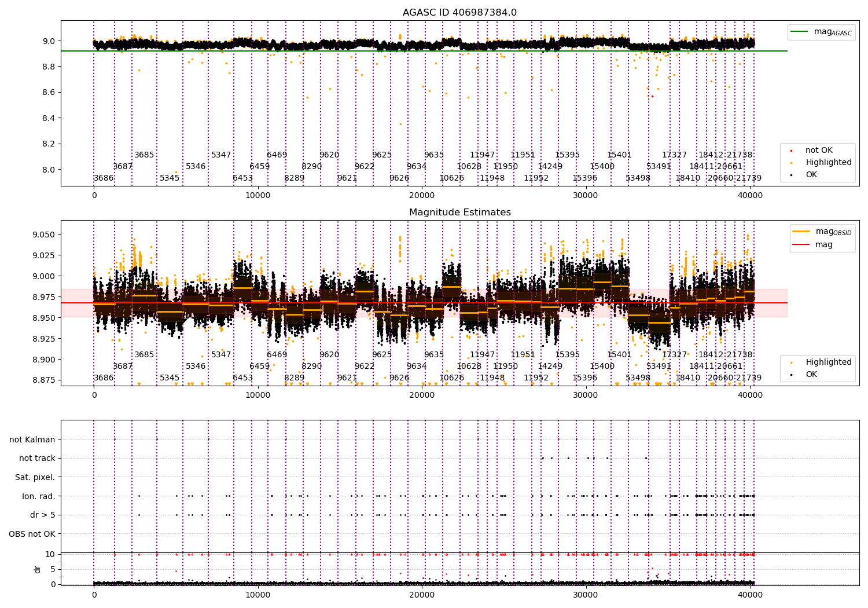868x608 pixels.
Task: Click the 'dr' y-axis label
Action: pos(38,569)
